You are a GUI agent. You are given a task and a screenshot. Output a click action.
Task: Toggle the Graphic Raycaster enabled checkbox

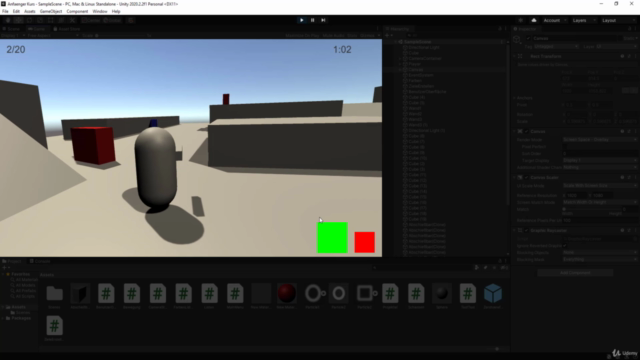click(527, 231)
